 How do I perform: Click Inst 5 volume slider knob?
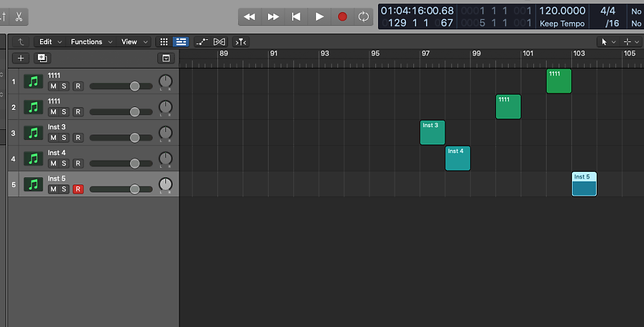(x=135, y=189)
